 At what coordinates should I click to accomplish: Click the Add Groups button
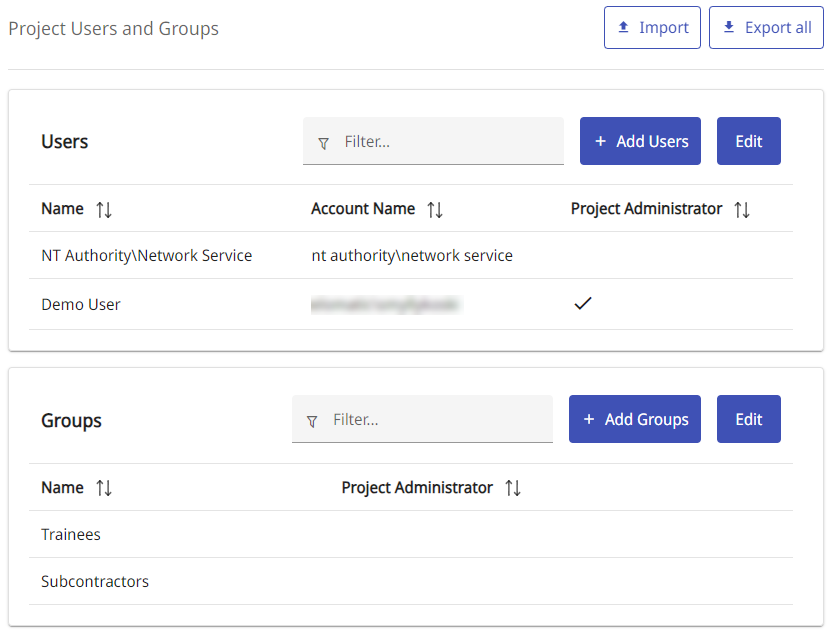634,419
